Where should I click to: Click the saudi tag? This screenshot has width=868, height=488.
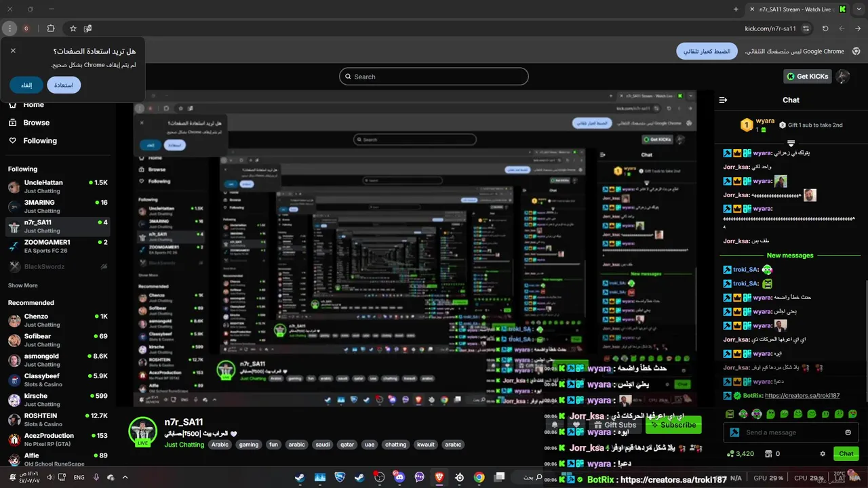click(323, 445)
